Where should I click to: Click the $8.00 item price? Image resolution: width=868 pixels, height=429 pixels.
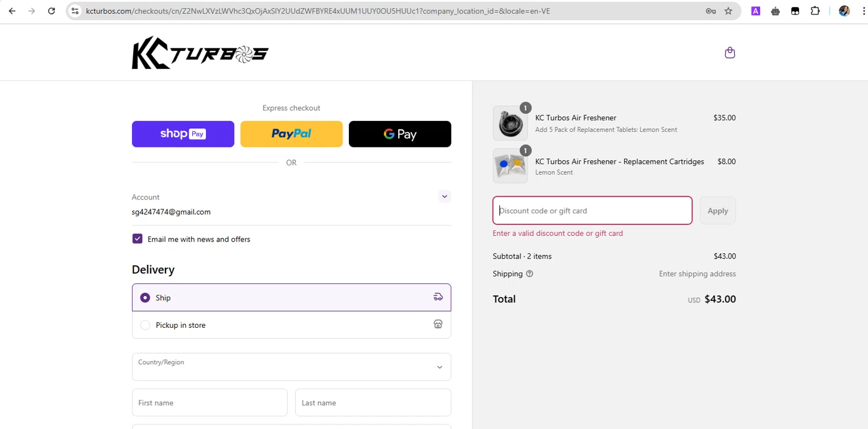[727, 161]
